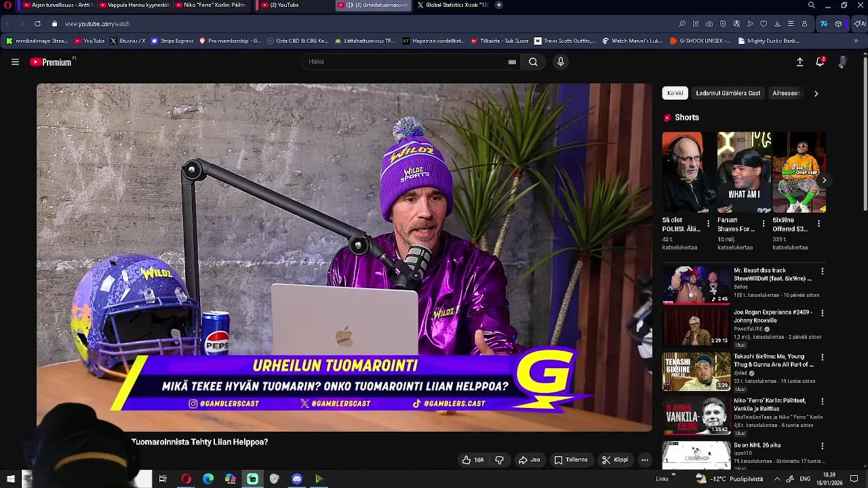Open options for the Niko Ferro Korlim video
Screen dimensions: 868x488
pyautogui.click(x=822, y=401)
